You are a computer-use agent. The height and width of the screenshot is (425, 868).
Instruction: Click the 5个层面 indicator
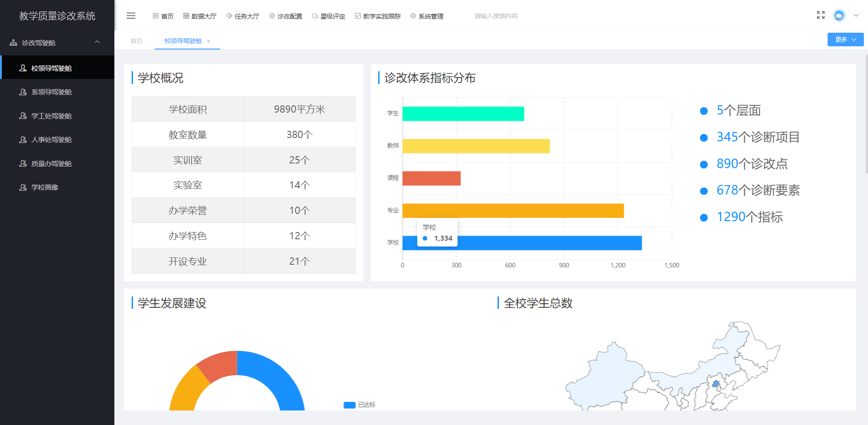click(738, 111)
